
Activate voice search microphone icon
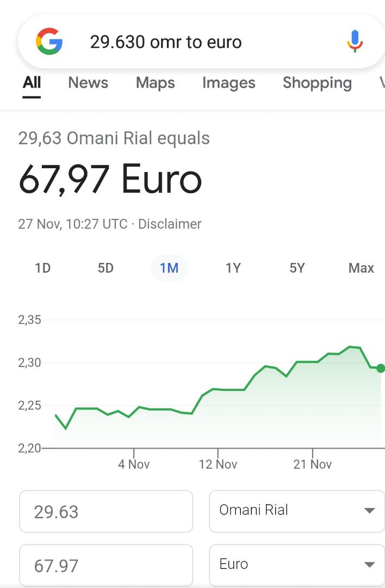pos(355,41)
